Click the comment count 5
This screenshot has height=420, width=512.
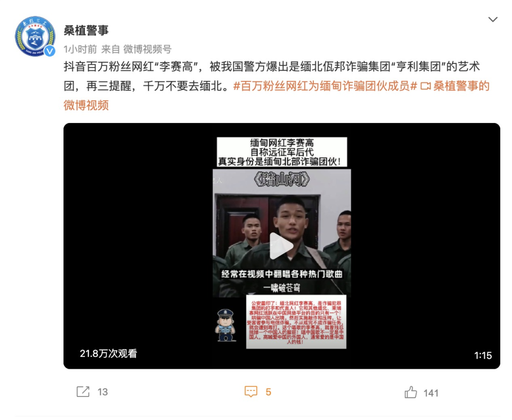pos(268,392)
